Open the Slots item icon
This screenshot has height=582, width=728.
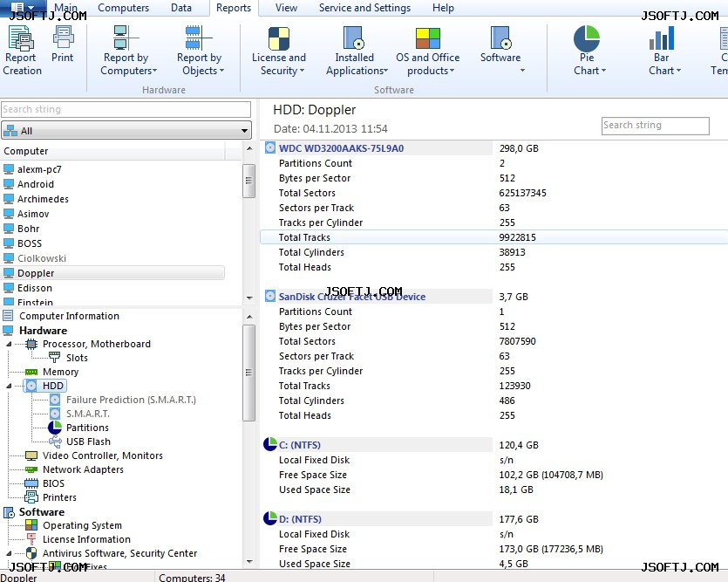[x=54, y=358]
